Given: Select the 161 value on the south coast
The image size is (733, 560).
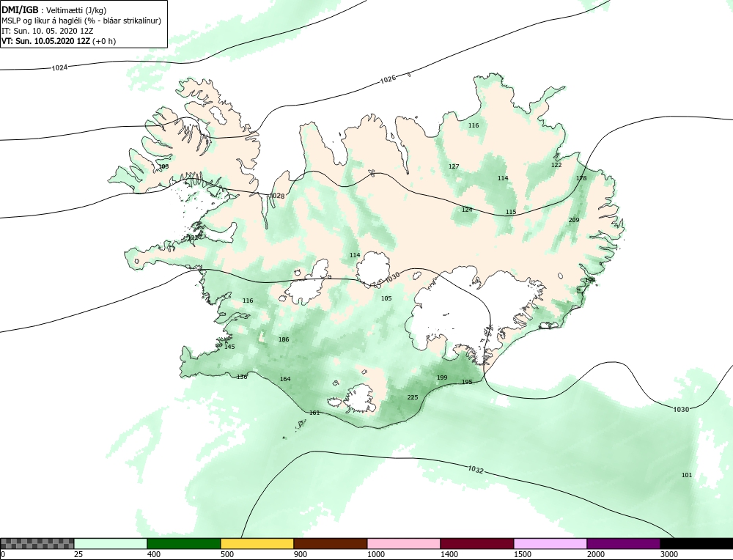Looking at the screenshot, I should [314, 413].
